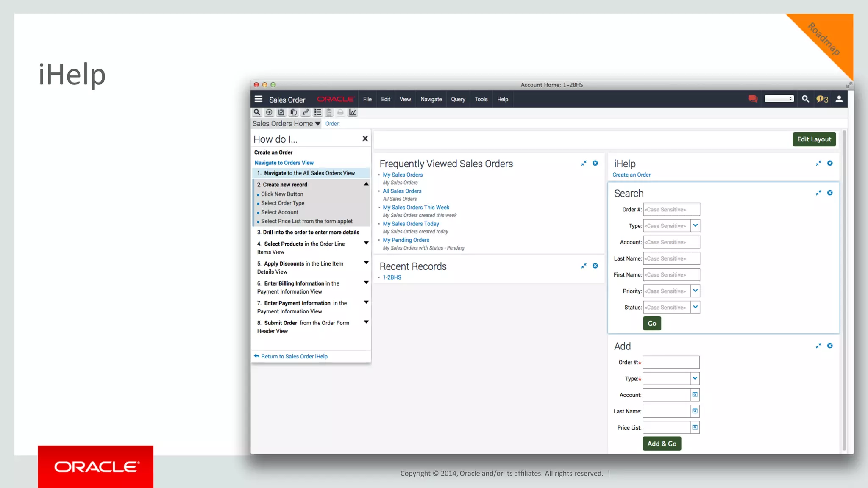Open Sales Orders Home dropdown
Screen dimensions: 868x488
(x=317, y=124)
